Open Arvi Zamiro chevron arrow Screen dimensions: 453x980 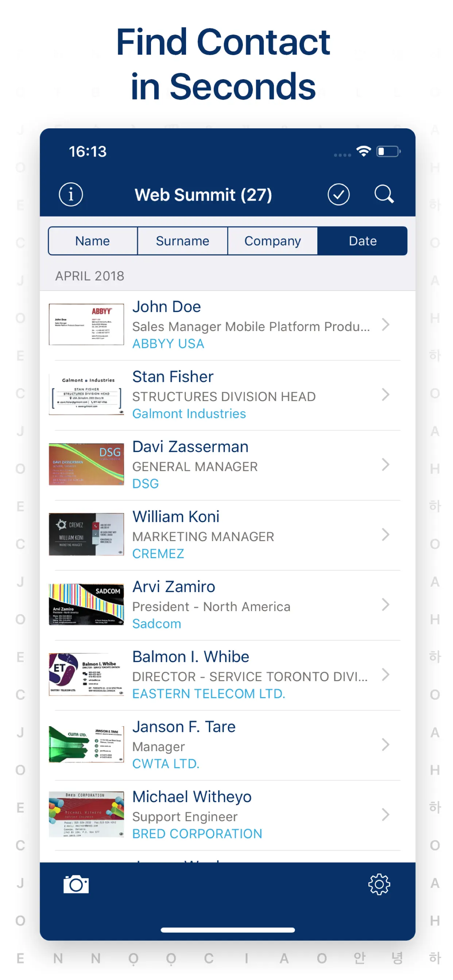tap(386, 604)
